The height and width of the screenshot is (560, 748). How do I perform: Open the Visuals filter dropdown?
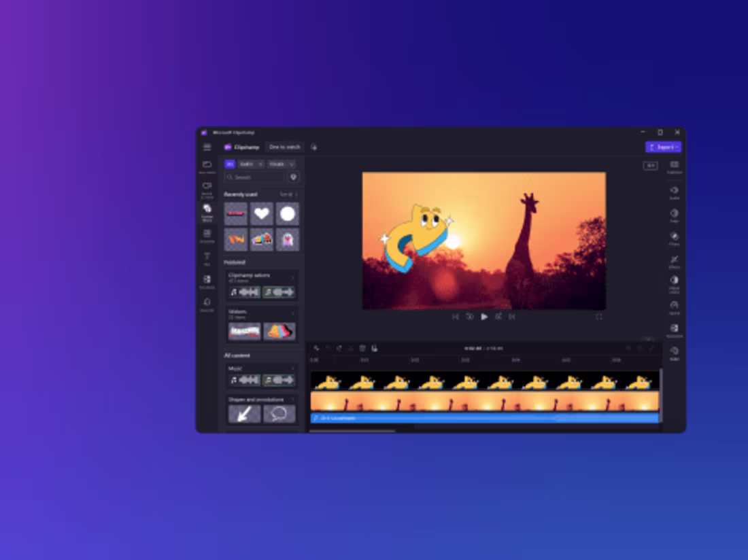(x=281, y=164)
